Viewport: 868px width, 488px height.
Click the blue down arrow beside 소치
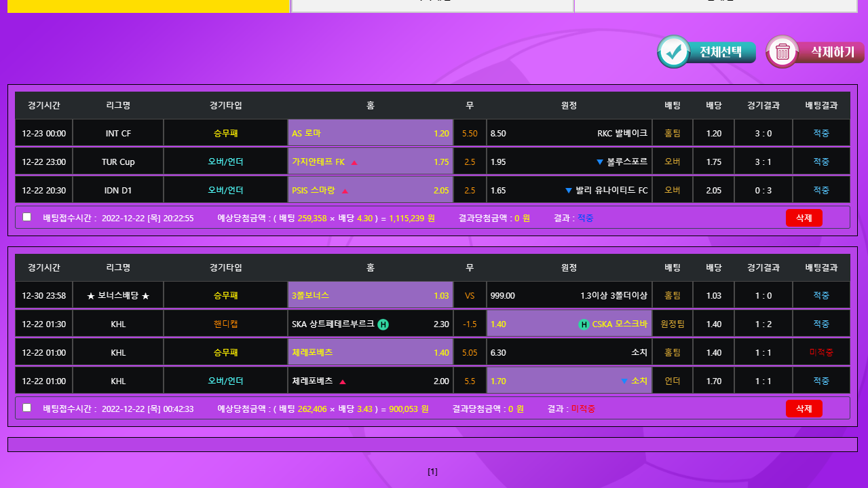[624, 381]
